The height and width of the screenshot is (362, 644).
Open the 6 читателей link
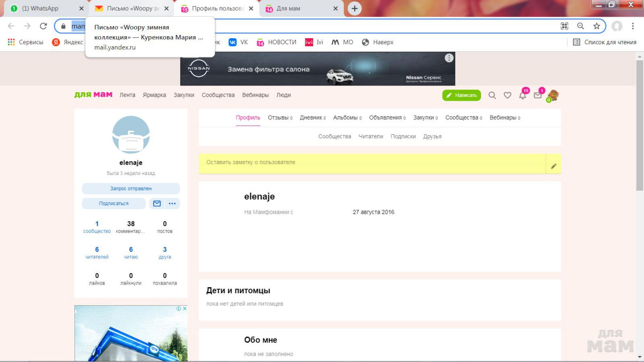pos(97,253)
